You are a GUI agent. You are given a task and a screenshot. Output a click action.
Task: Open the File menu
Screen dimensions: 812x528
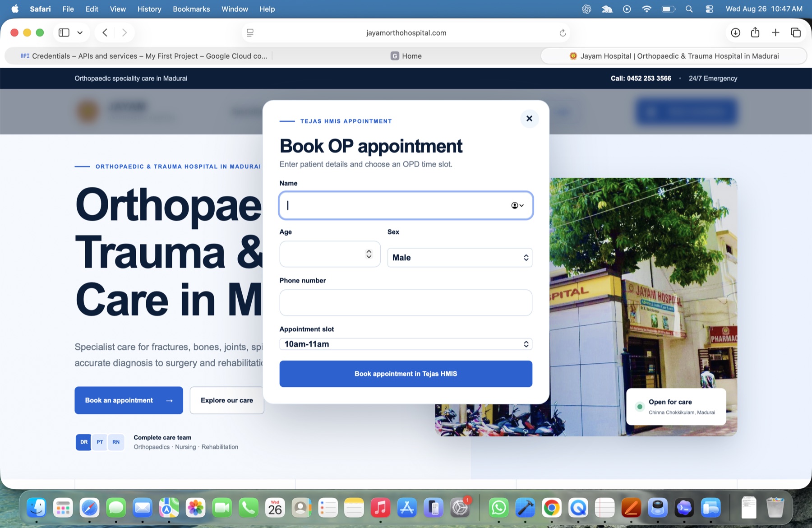68,9
